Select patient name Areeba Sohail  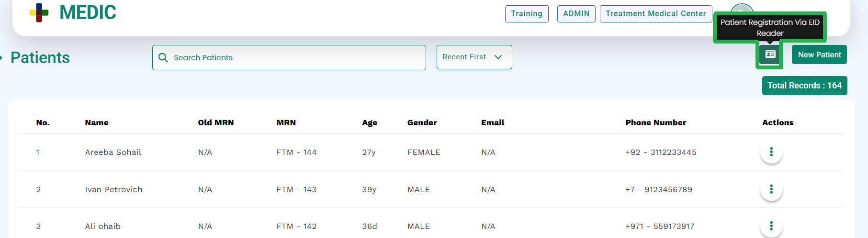coord(113,152)
